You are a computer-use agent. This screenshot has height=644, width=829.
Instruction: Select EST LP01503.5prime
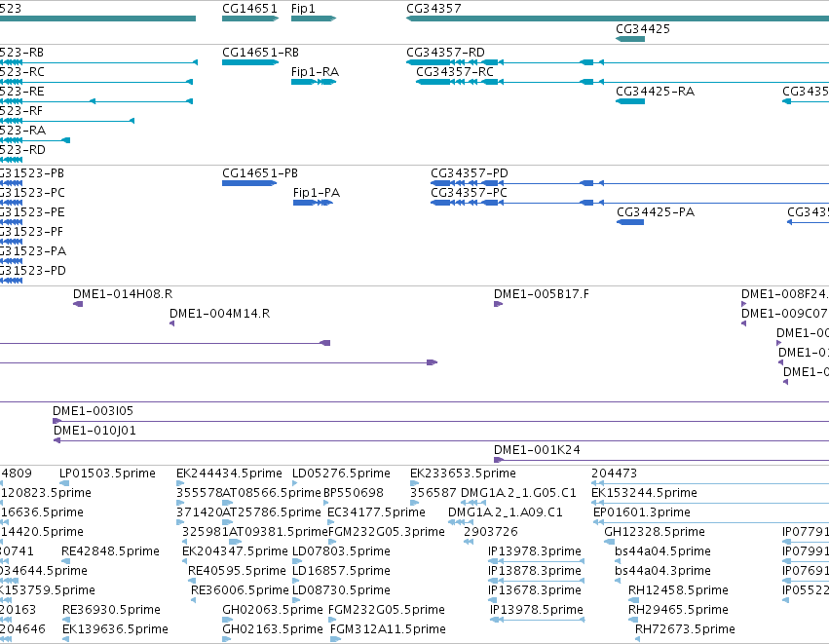coord(107,474)
